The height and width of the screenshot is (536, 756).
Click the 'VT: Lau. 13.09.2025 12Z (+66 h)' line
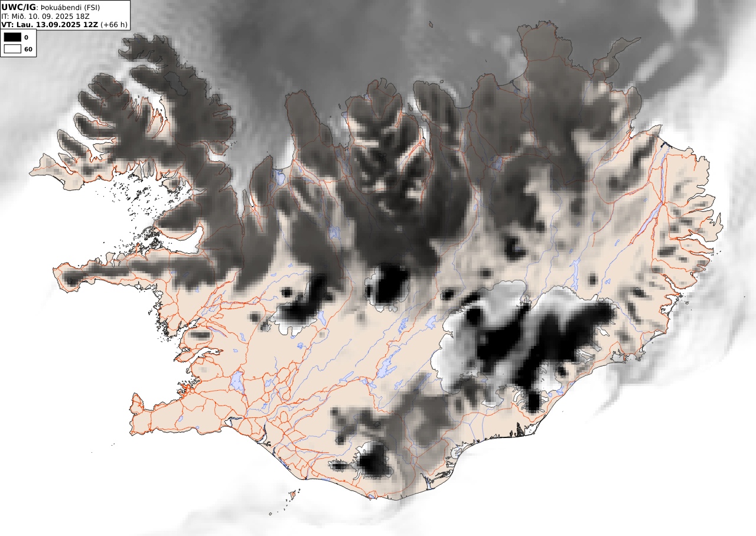(64, 25)
